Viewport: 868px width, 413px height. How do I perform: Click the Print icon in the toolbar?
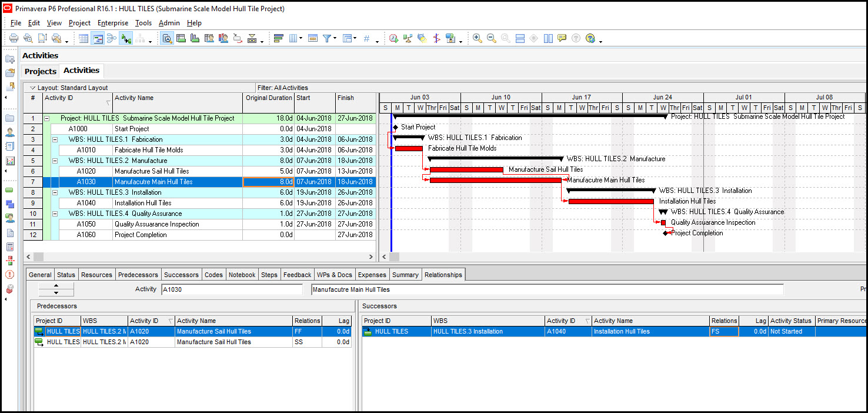[x=14, y=38]
